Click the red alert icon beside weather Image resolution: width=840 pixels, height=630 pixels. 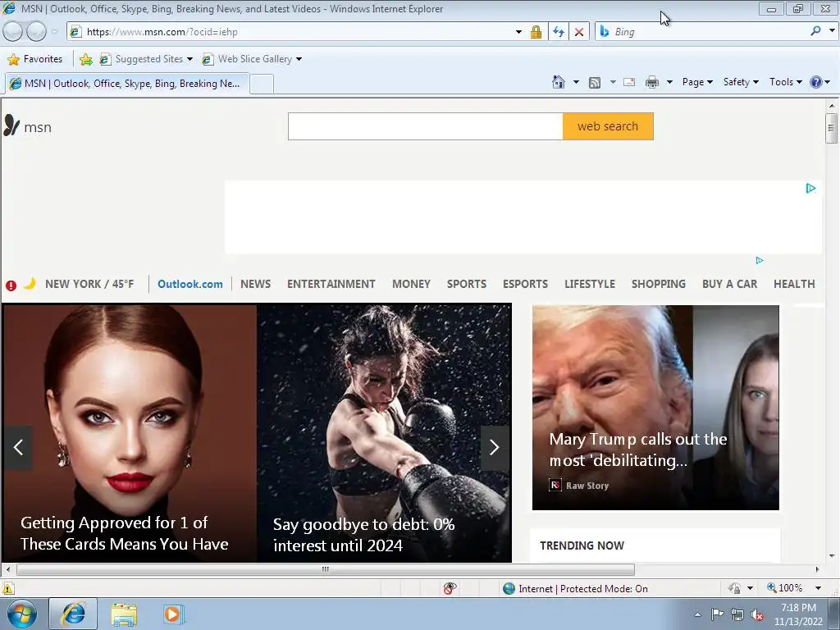tap(11, 285)
